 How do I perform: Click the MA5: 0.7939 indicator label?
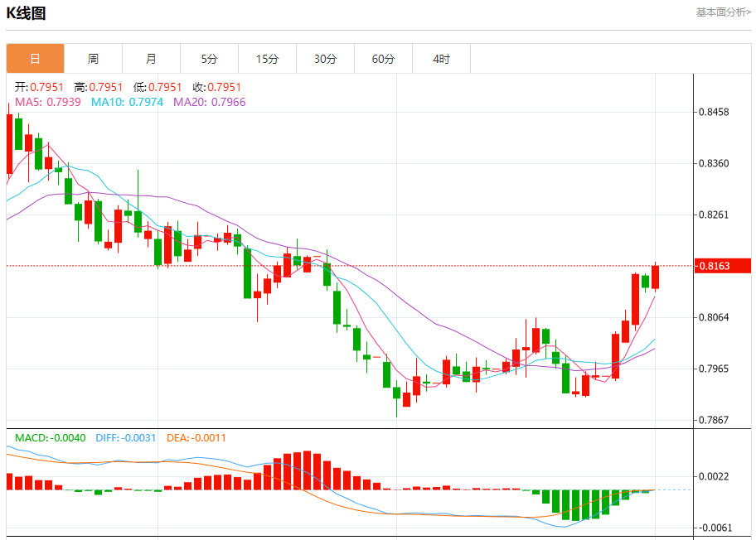[x=48, y=102]
